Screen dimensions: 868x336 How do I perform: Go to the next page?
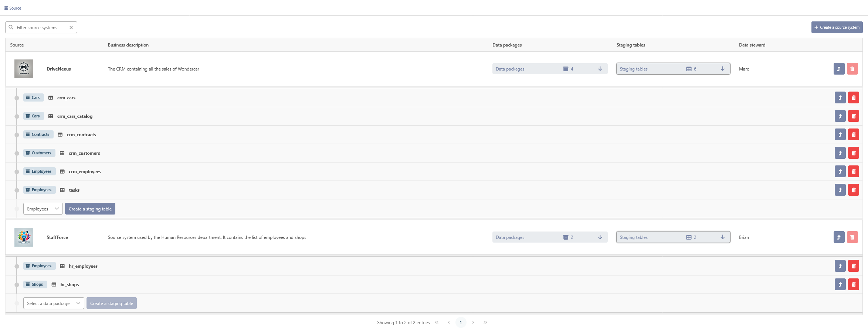473,322
